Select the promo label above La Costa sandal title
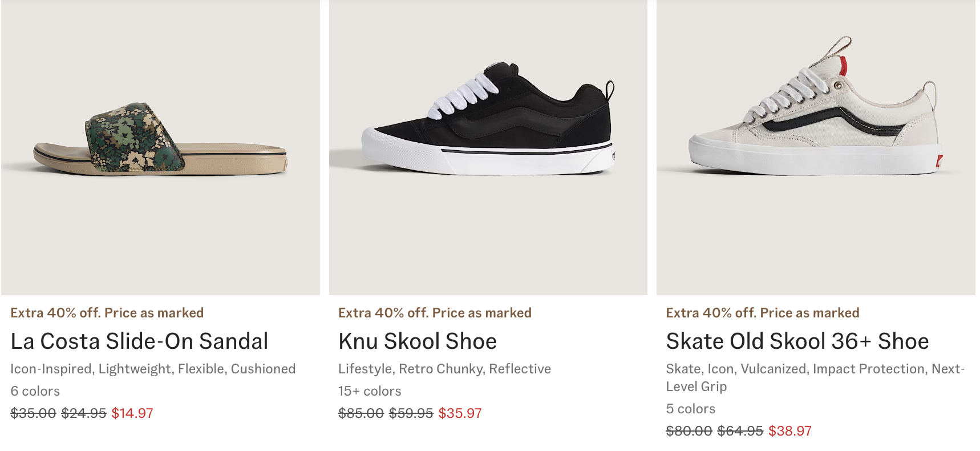 [107, 313]
